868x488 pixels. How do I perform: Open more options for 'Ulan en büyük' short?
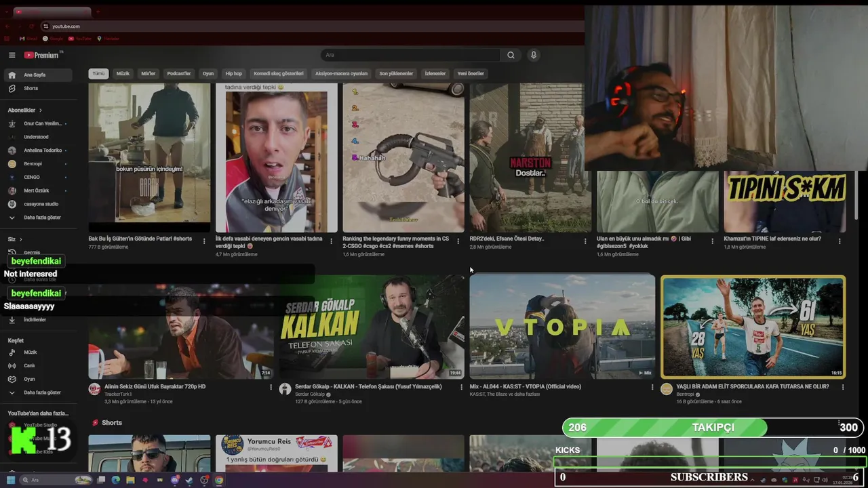point(712,241)
